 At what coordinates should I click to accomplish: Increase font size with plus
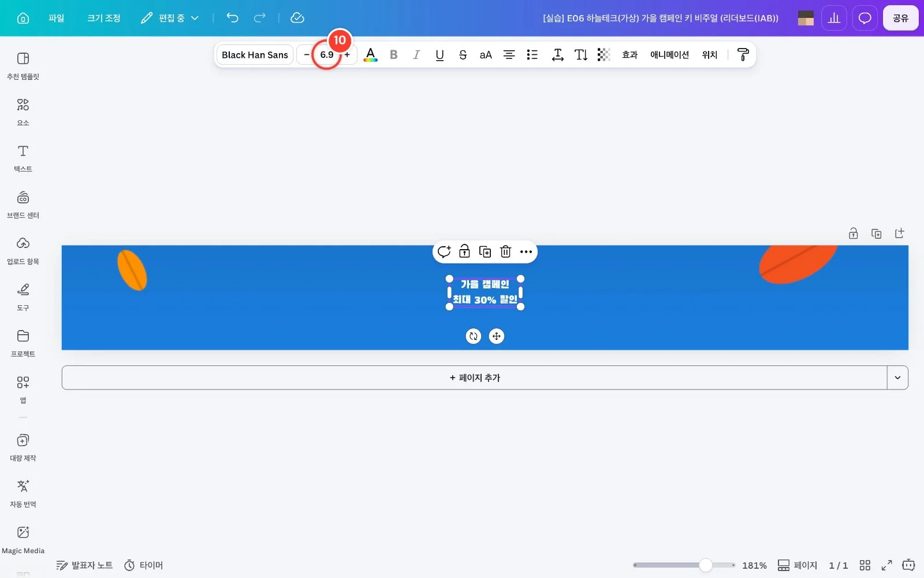point(347,55)
